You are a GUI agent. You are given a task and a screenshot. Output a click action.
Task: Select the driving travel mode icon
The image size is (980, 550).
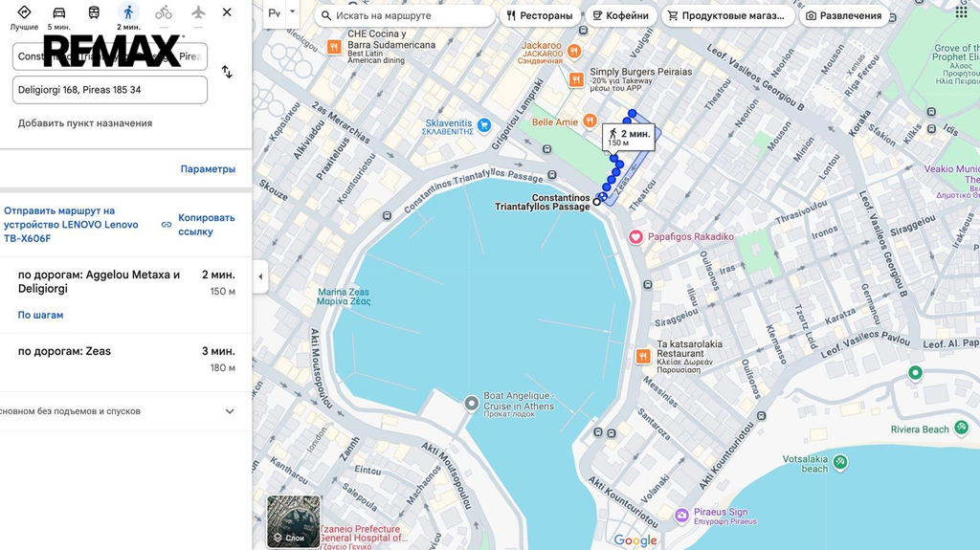(59, 13)
